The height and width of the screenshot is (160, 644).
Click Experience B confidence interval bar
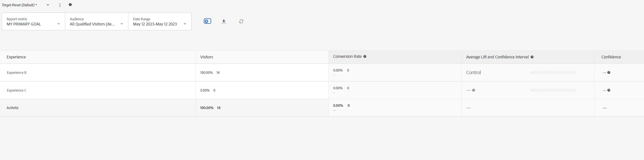(553, 73)
